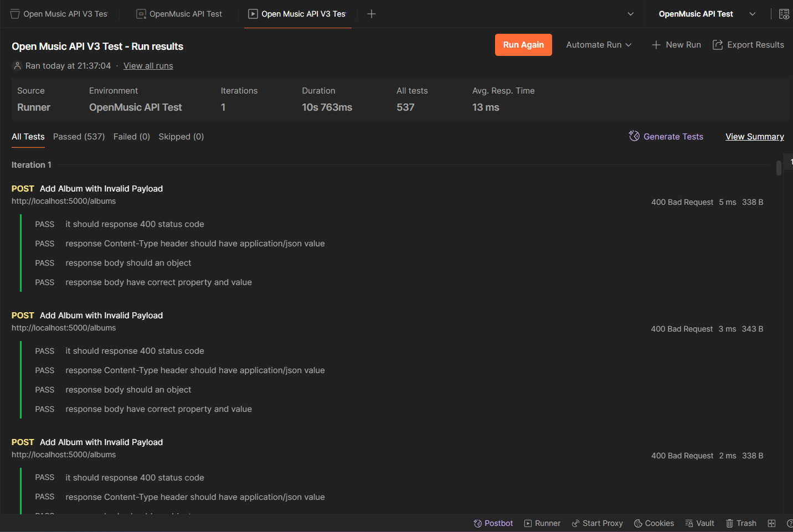Click the first request's 338 B response size
The height and width of the screenshot is (532, 793).
coord(753,202)
